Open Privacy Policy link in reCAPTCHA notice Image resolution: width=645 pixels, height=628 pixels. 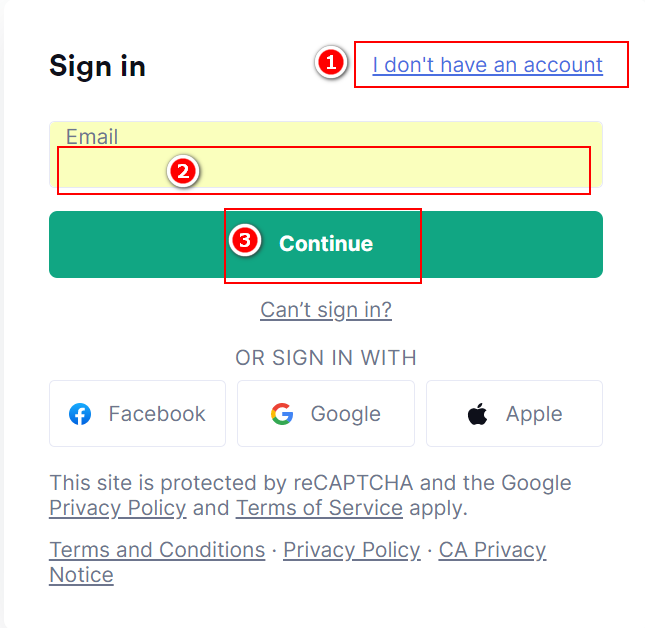click(117, 508)
